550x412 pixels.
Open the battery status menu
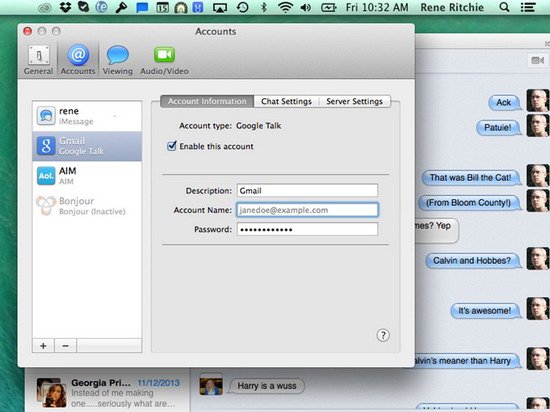coord(328,7)
